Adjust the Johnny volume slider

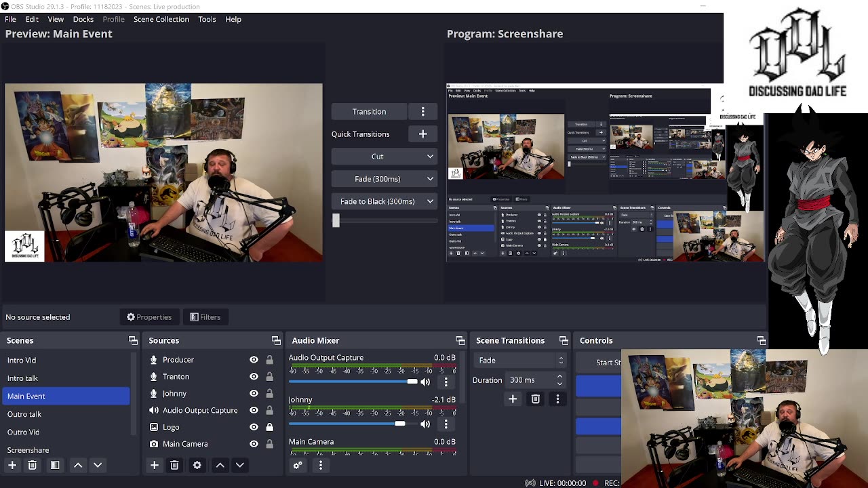353,424
